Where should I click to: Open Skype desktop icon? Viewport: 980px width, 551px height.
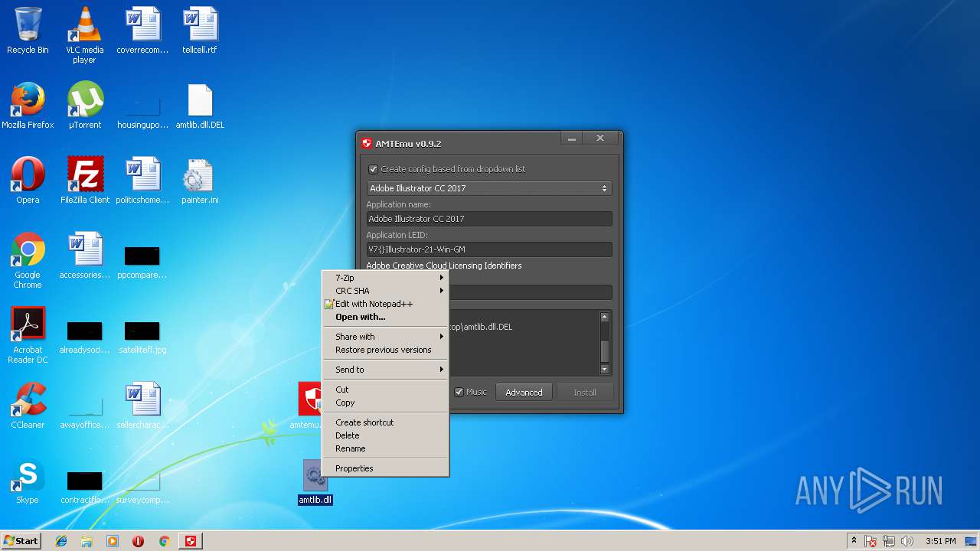(x=28, y=481)
